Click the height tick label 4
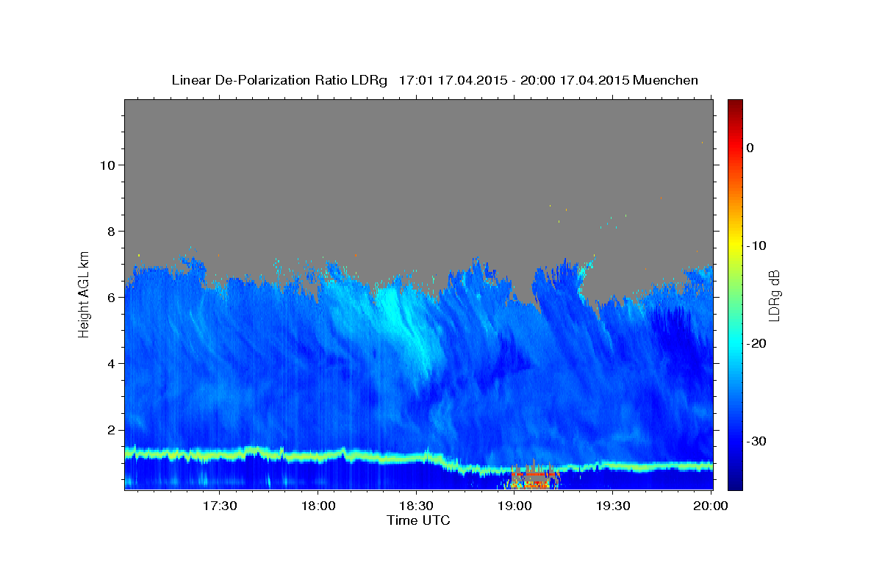Viewport: 882px width, 588px height. (x=110, y=363)
